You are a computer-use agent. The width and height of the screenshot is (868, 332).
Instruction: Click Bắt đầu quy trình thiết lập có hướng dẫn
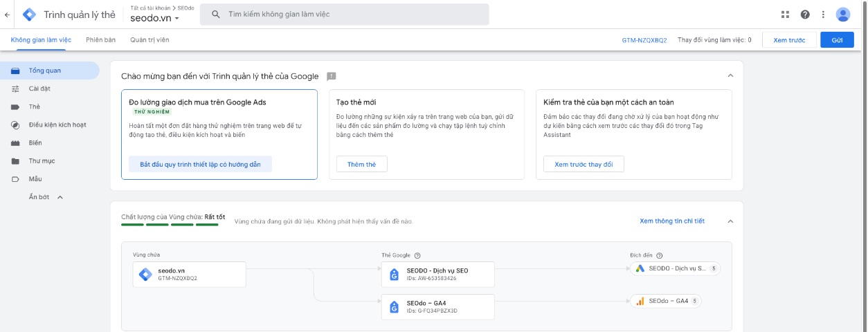[x=200, y=164]
